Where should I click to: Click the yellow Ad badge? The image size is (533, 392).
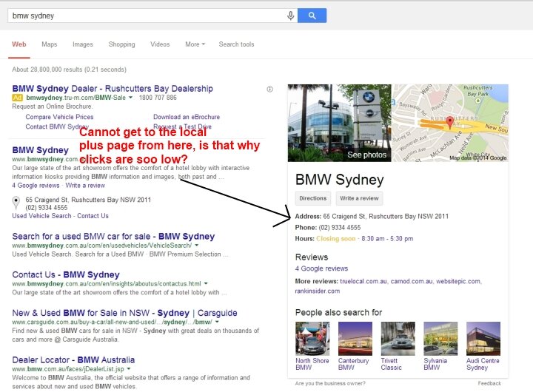[x=17, y=98]
